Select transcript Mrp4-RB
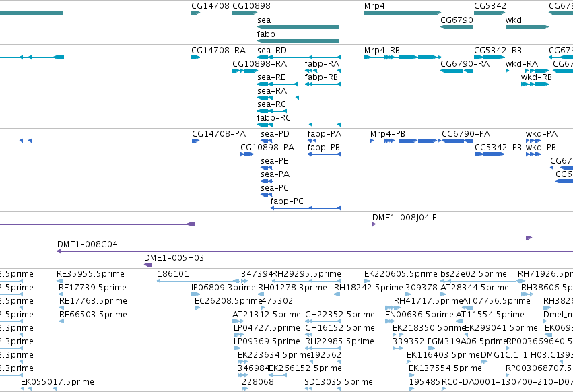 [382, 51]
